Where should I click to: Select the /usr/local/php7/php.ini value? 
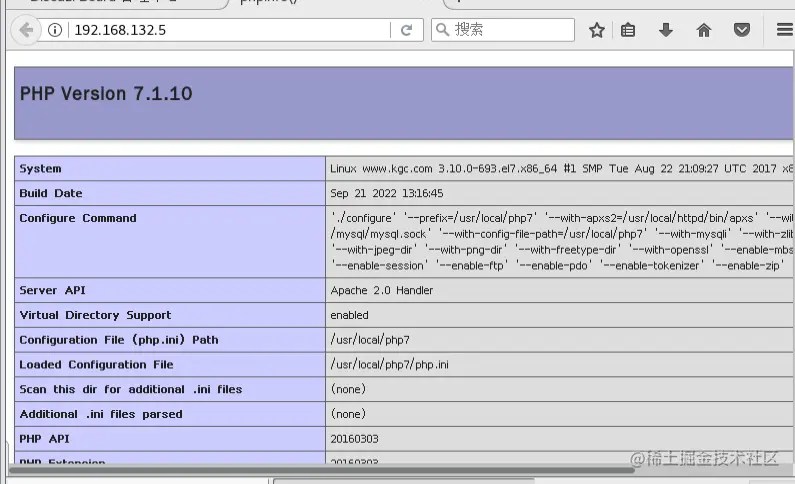coord(389,365)
